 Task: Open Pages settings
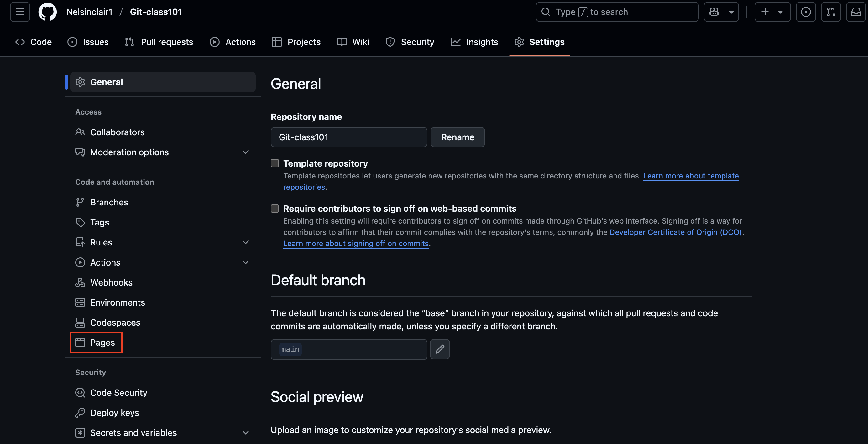click(96, 342)
